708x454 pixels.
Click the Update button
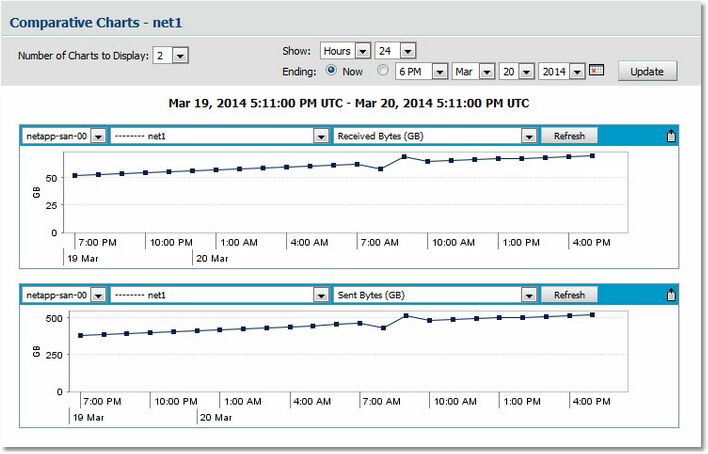point(647,71)
